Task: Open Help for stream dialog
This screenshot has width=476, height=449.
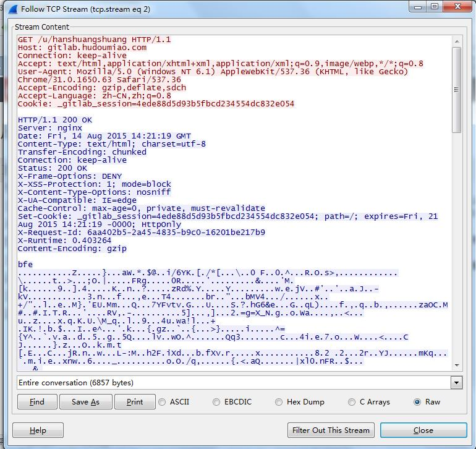Action: (38, 430)
